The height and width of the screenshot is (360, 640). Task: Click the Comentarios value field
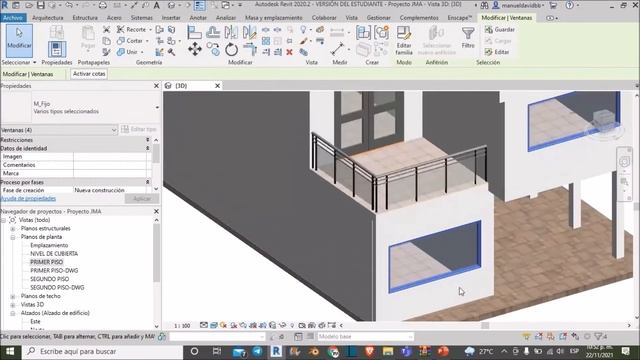(x=109, y=165)
